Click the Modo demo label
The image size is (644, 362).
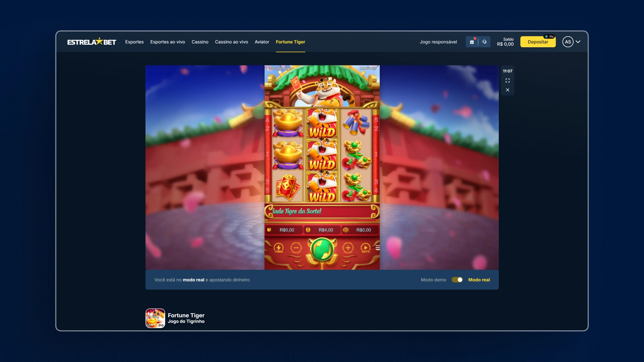coord(433,280)
